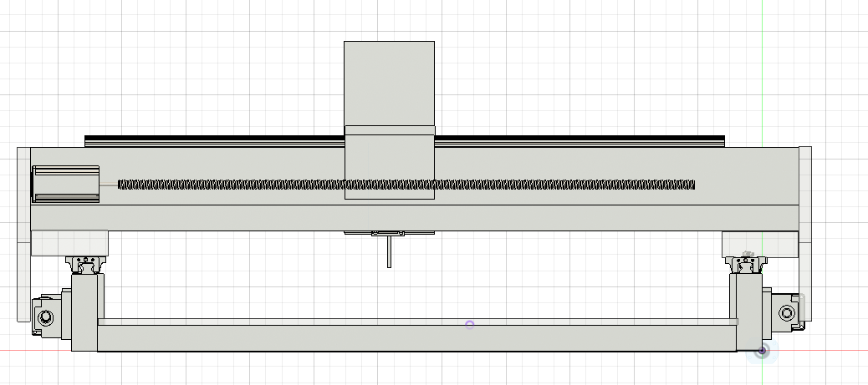Click the carriage plate over the lead screw
Viewport: 868px width, 385px height.
click(x=390, y=163)
